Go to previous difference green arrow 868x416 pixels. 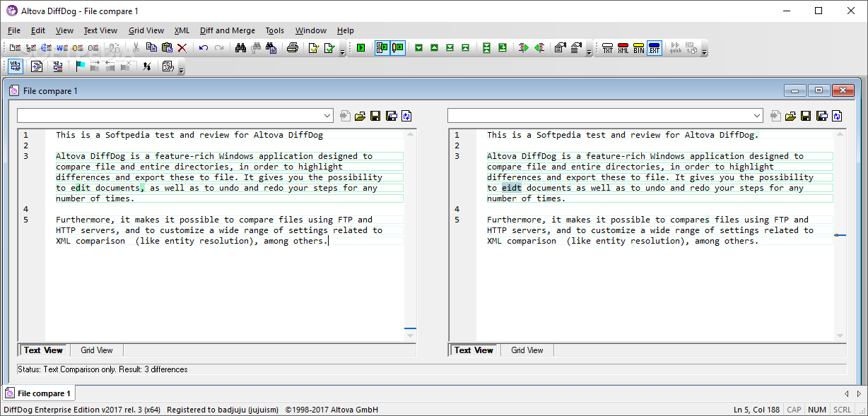[434, 48]
